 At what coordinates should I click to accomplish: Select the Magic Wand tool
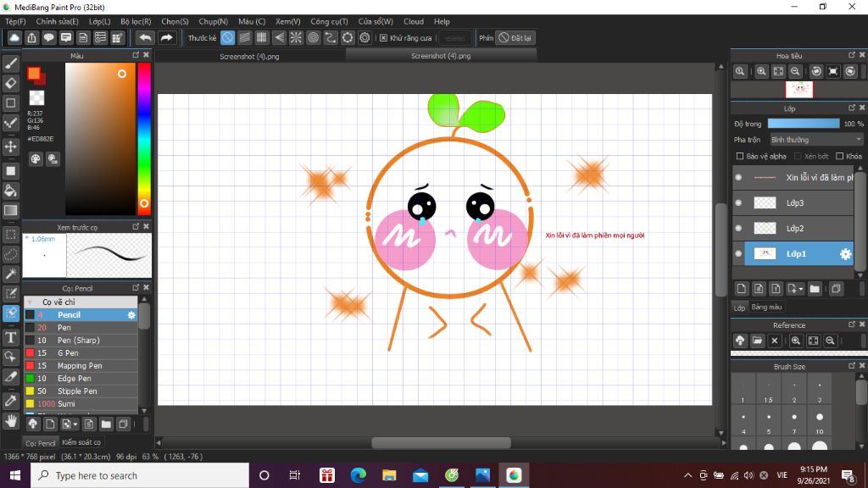click(10, 274)
